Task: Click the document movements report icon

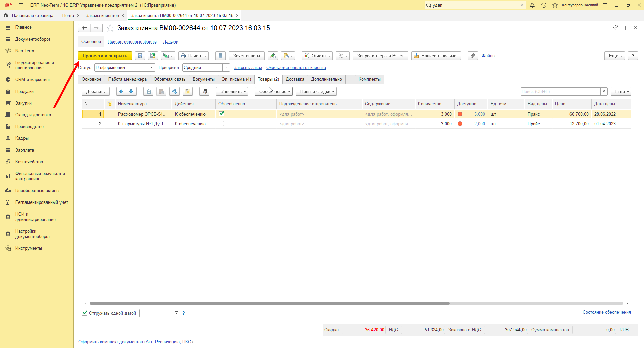Action: pos(220,56)
